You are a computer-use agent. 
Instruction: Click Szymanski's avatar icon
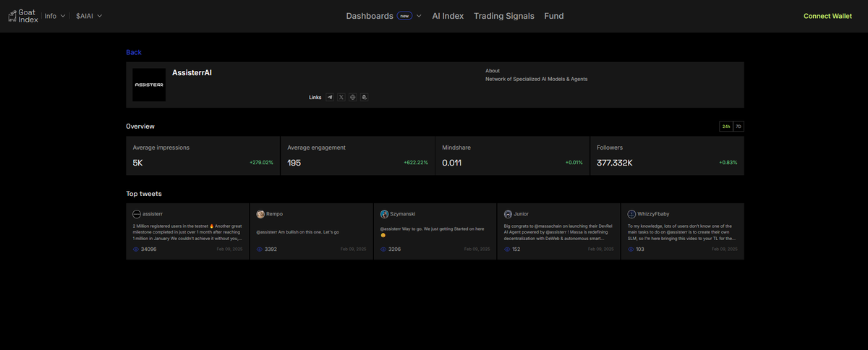384,214
